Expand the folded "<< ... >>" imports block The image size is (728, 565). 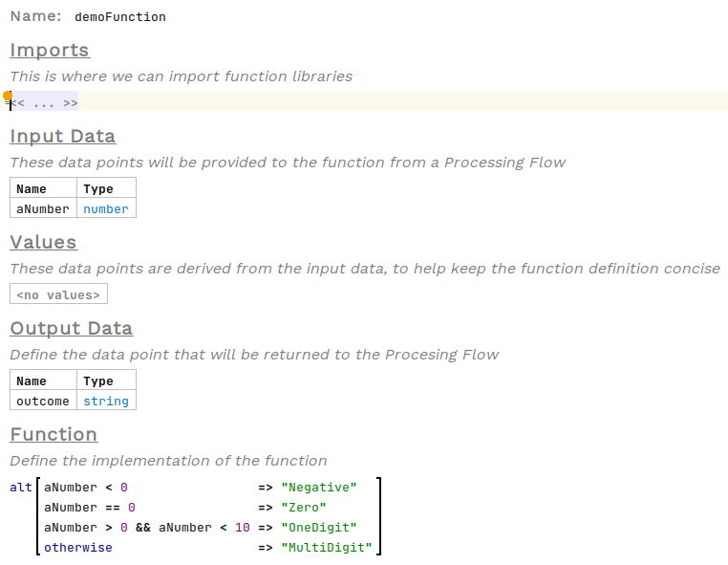pyautogui.click(x=44, y=103)
